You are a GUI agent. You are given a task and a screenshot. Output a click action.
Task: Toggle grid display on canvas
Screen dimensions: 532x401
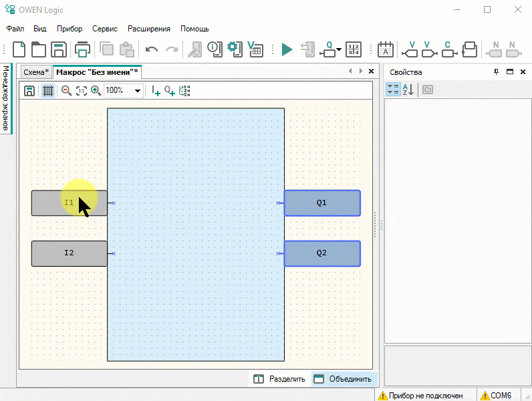[47, 90]
